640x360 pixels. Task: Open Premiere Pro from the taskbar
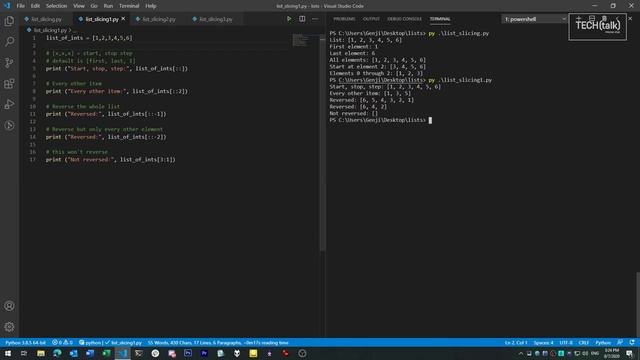click(204, 353)
